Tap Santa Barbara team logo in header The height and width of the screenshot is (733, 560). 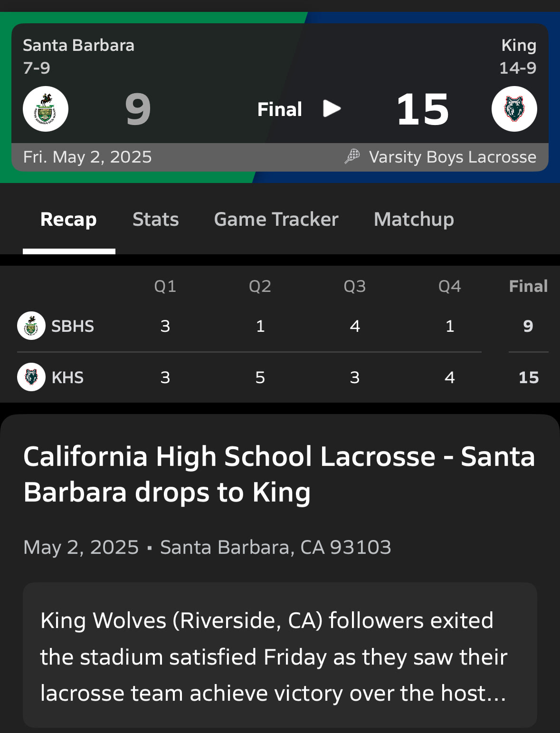(x=46, y=109)
